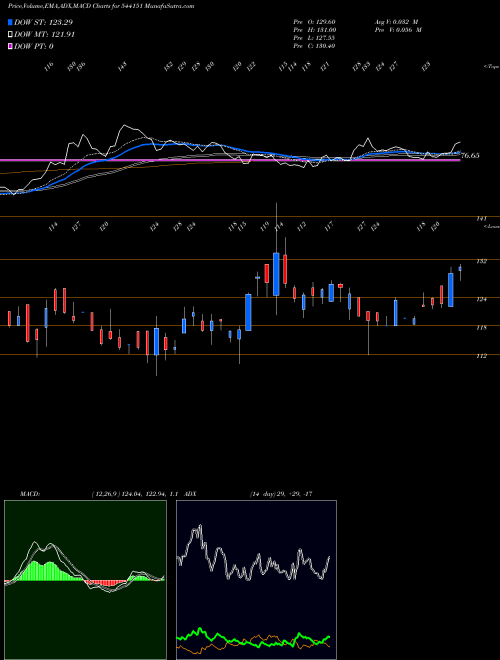Click the Pre H: 131.60 value
Screen dimensions: 500x660
pyautogui.click(x=314, y=30)
